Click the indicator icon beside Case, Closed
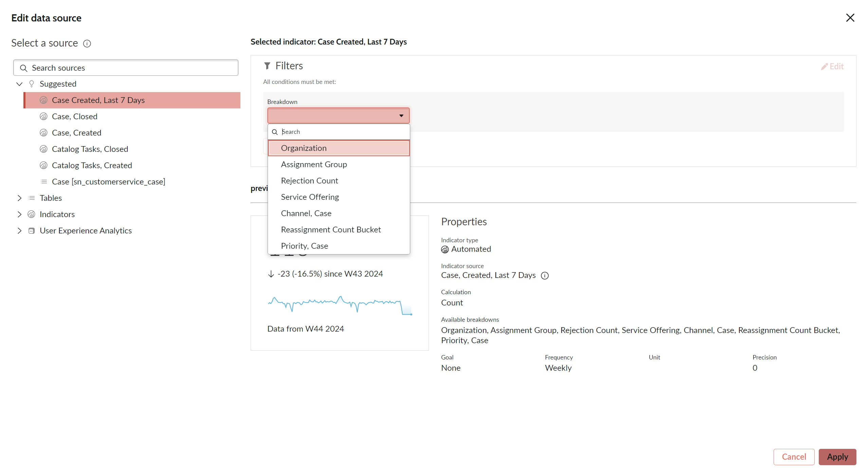The image size is (868, 475). click(x=43, y=117)
